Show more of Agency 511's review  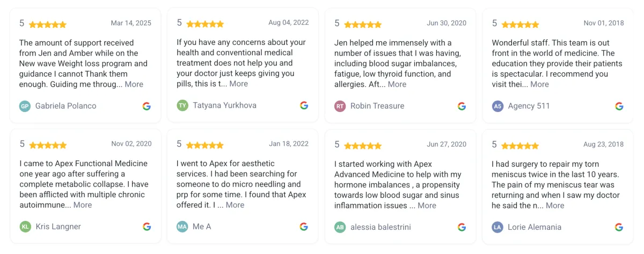(539, 84)
